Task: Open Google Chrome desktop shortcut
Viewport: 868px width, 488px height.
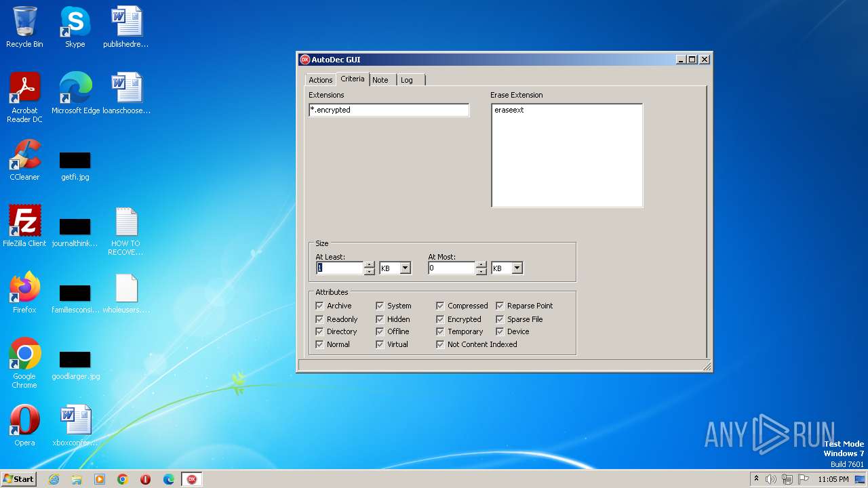Action: pos(24,363)
